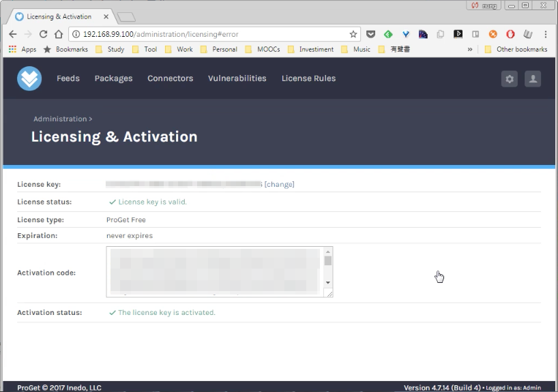Click the gray book extension icon

point(528,34)
